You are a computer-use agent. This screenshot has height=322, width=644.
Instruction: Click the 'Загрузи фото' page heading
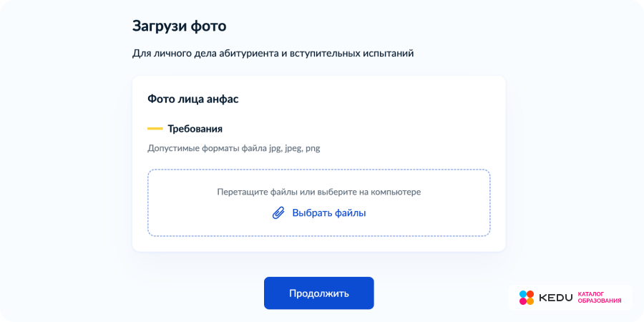click(x=179, y=26)
